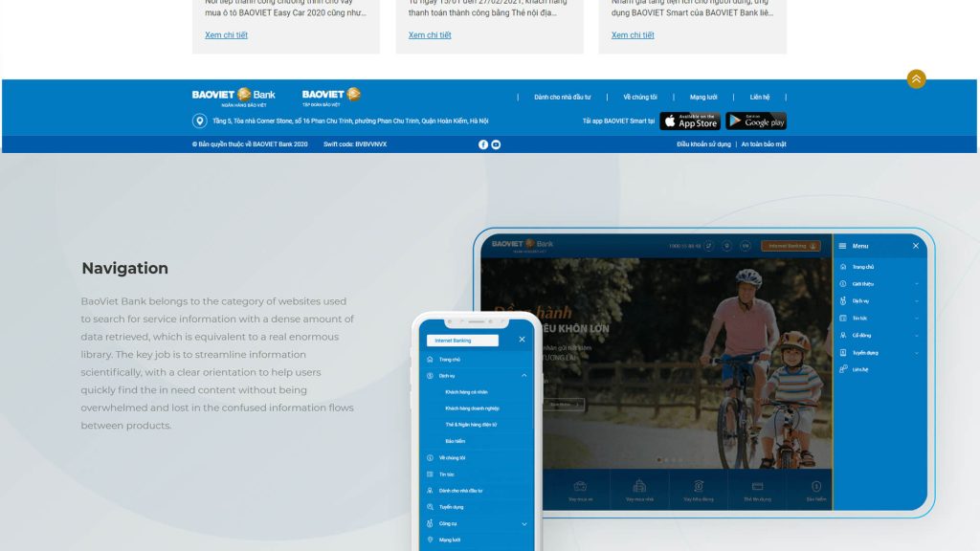Click Bảo hiểm icon on tablet bottom bar
This screenshot has height=551, width=980.
[816, 486]
